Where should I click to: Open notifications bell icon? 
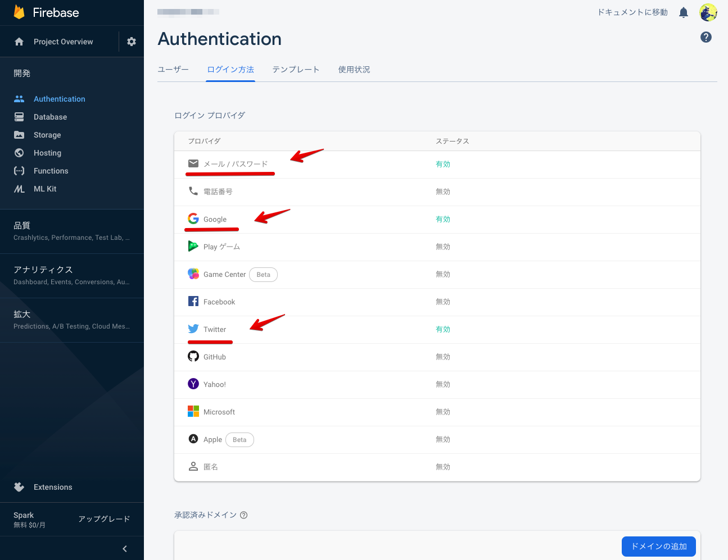(684, 12)
